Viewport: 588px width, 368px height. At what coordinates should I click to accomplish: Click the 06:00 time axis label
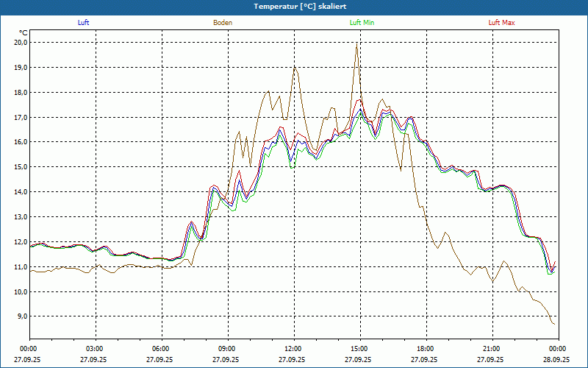(x=161, y=349)
